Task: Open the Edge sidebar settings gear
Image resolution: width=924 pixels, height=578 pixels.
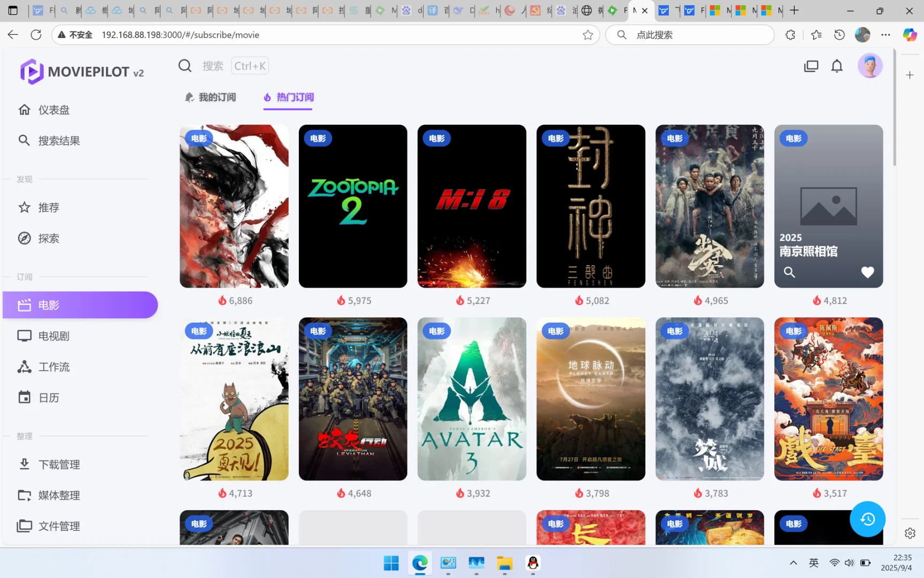Action: (910, 533)
